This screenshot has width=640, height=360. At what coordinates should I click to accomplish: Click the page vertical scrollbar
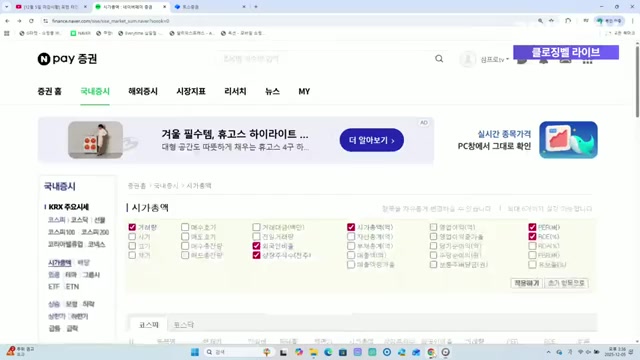637,82
